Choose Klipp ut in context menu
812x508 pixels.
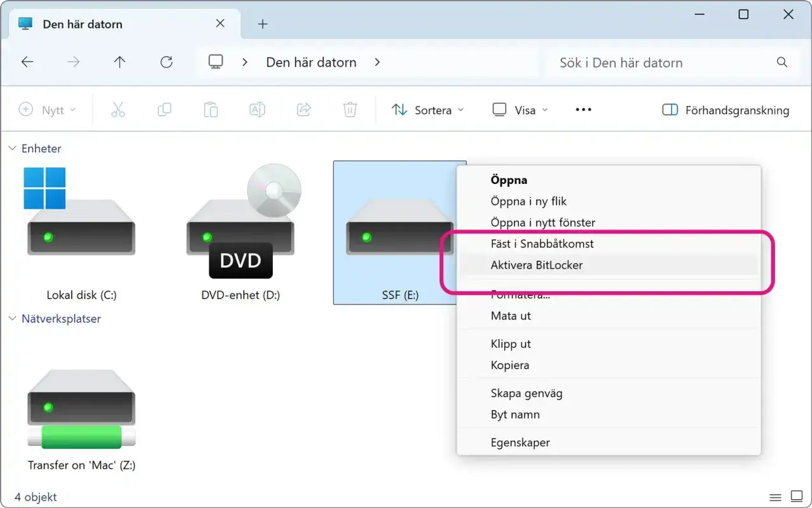pos(609,344)
